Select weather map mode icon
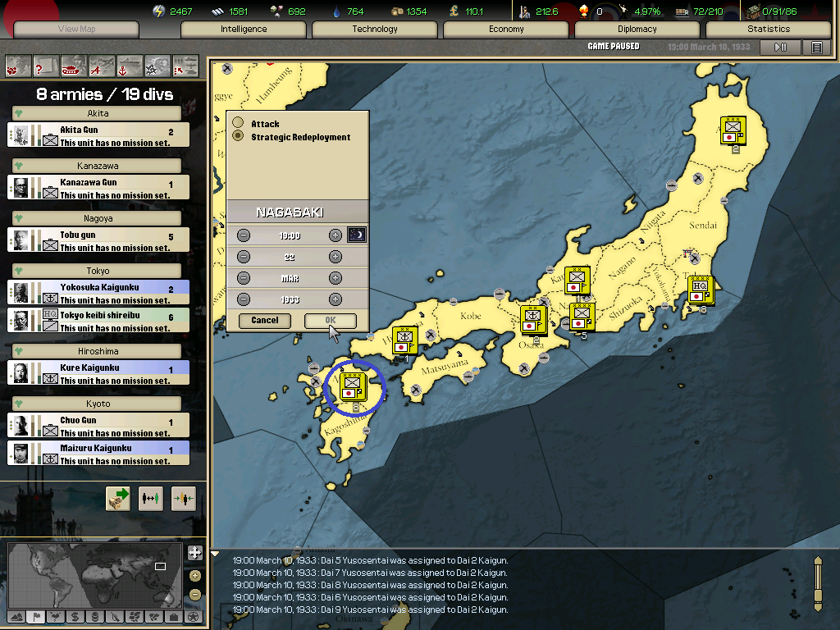The height and width of the screenshot is (630, 840). click(x=56, y=617)
